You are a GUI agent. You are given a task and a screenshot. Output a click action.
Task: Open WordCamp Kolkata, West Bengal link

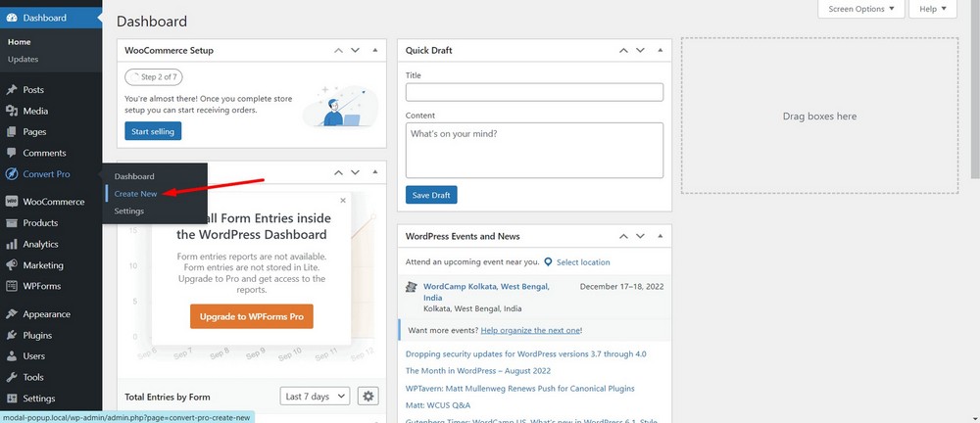tap(486, 293)
